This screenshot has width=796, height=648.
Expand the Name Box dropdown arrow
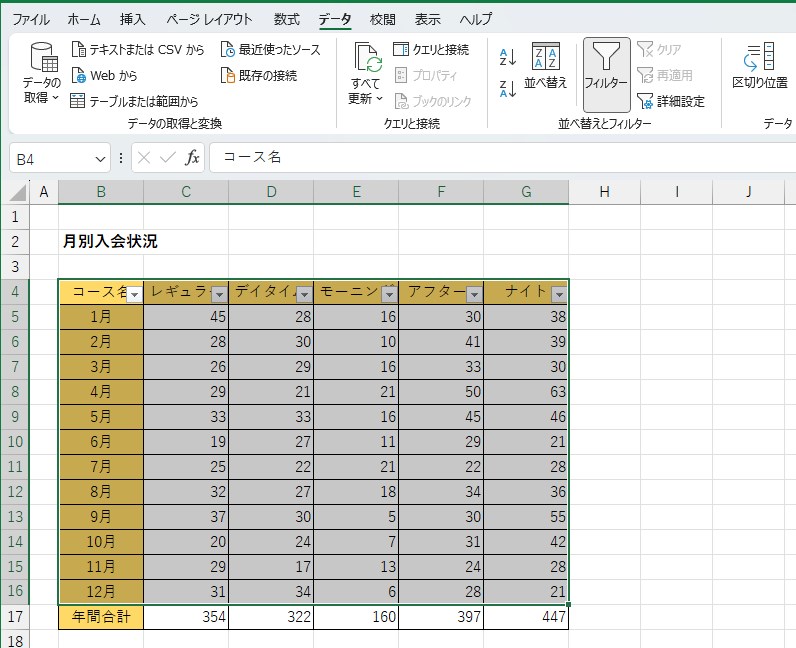100,159
